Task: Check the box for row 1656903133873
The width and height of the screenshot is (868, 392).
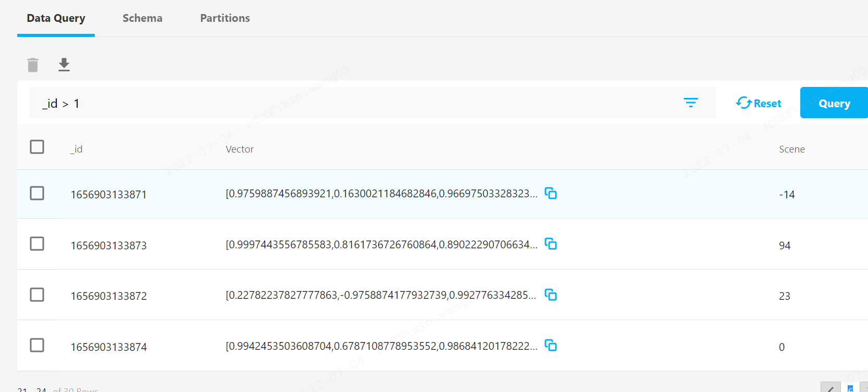Action: coord(37,244)
